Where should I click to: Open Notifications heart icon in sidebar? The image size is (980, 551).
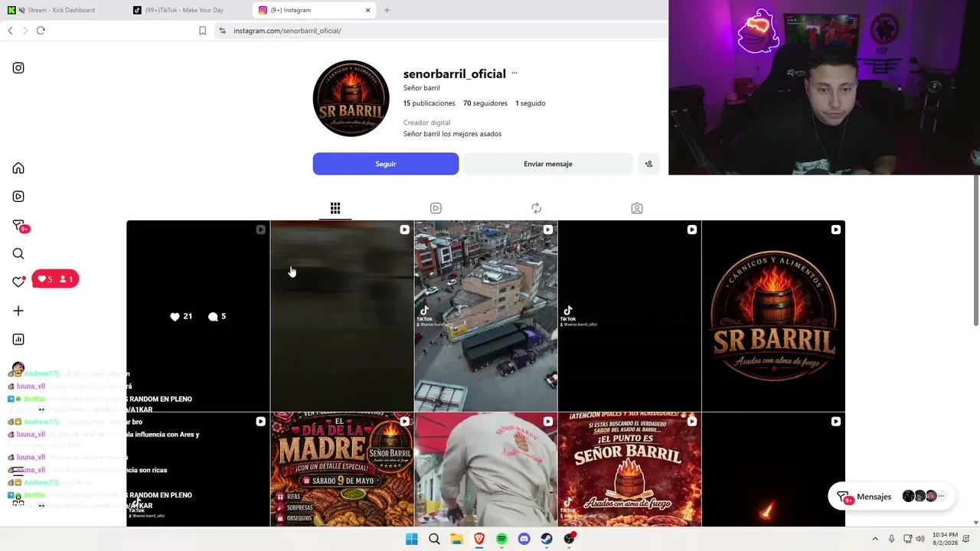(18, 282)
